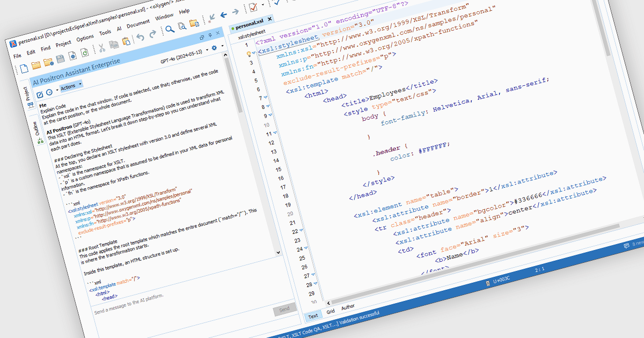Open the Window menu
Viewport: 644px width, 338px height.
(x=164, y=16)
